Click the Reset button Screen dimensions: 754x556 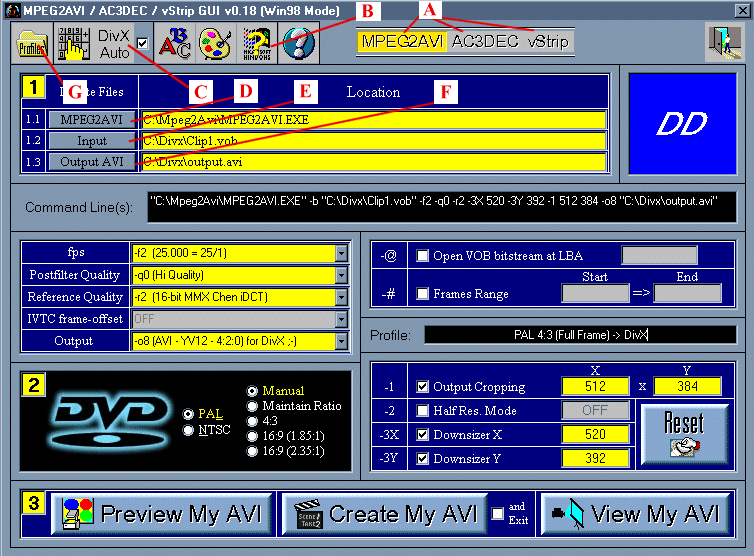tap(684, 434)
